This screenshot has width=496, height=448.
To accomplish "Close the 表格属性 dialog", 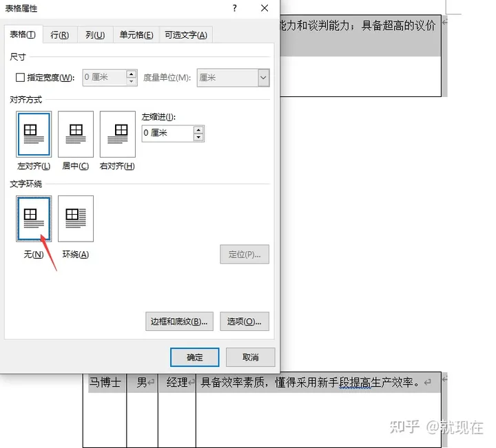I will [x=265, y=8].
